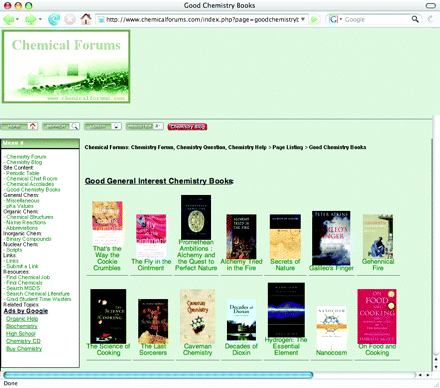440x388 pixels.
Task: Open the back button history dropdown arrow
Action: click(17, 19)
